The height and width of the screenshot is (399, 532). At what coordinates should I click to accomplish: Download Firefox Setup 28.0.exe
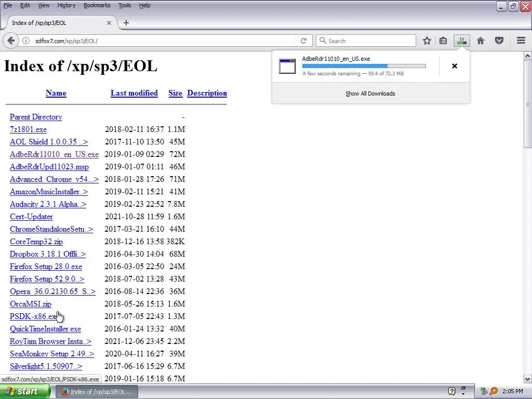point(46,267)
